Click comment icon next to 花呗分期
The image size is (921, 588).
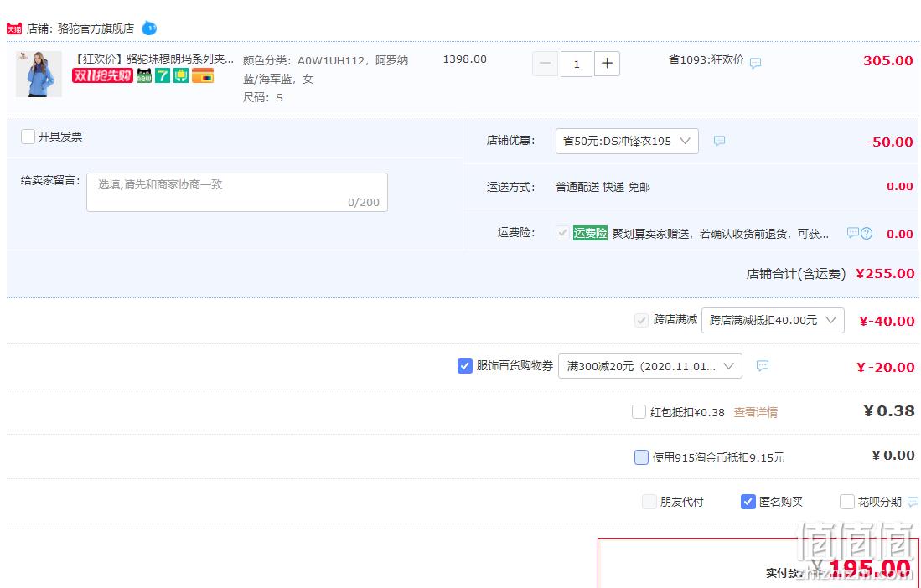click(913, 502)
